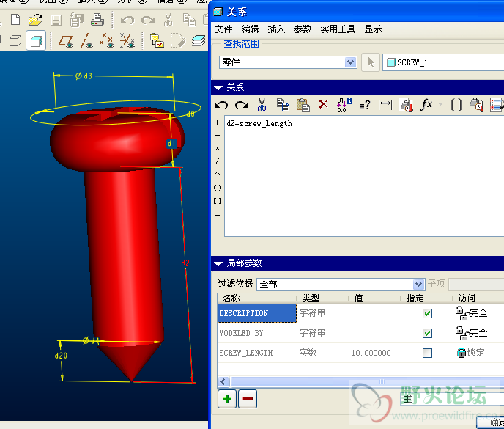Select the SCREW_LENGTH parameter name
This screenshot has width=504, height=429.
click(246, 353)
